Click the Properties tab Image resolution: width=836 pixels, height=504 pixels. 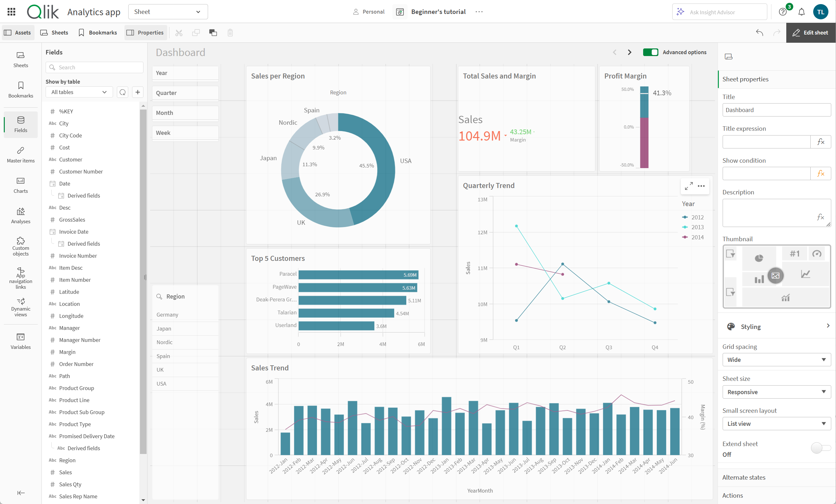click(x=145, y=32)
